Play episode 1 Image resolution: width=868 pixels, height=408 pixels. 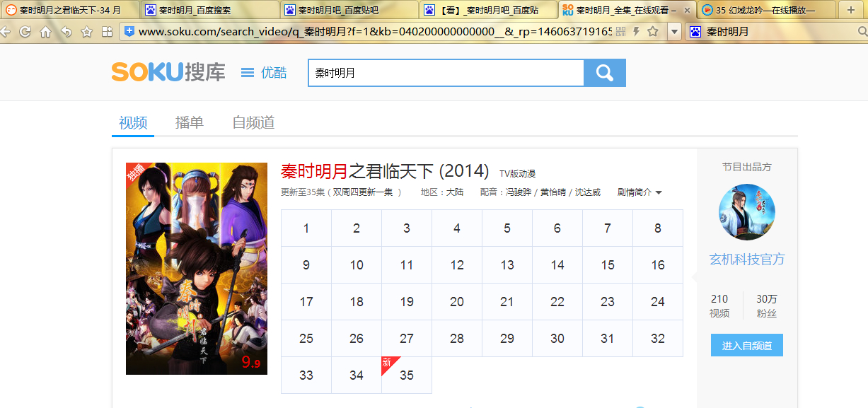click(x=306, y=228)
